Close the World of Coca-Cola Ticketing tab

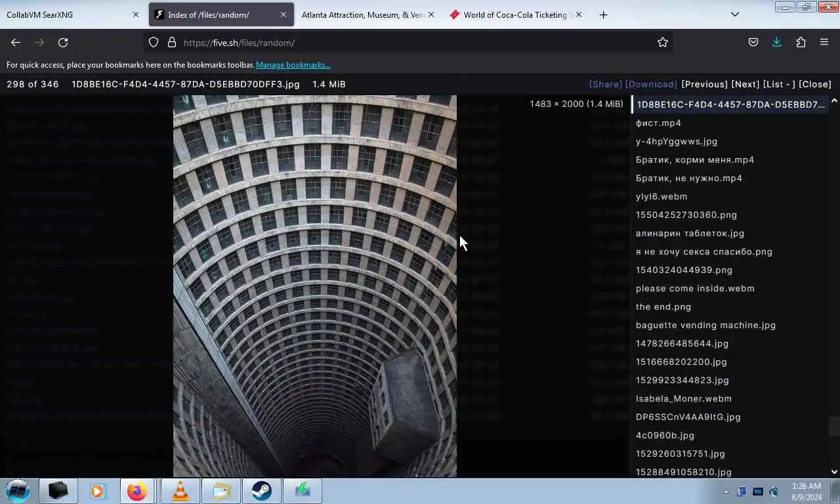579,14
